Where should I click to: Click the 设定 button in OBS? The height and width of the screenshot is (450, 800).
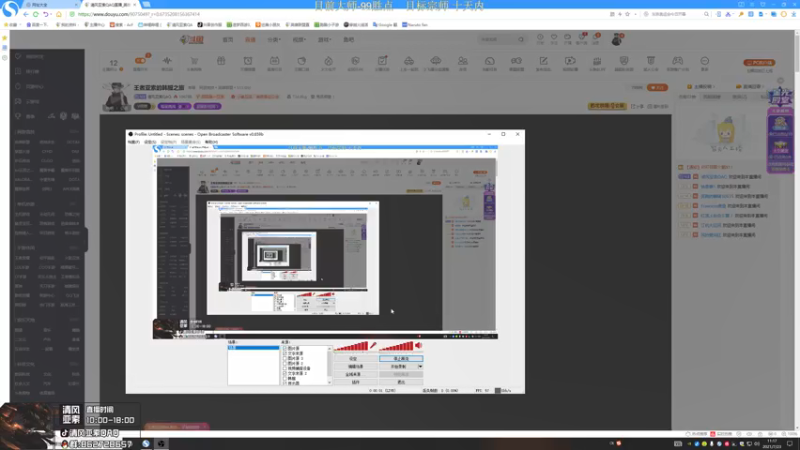pyautogui.click(x=355, y=359)
